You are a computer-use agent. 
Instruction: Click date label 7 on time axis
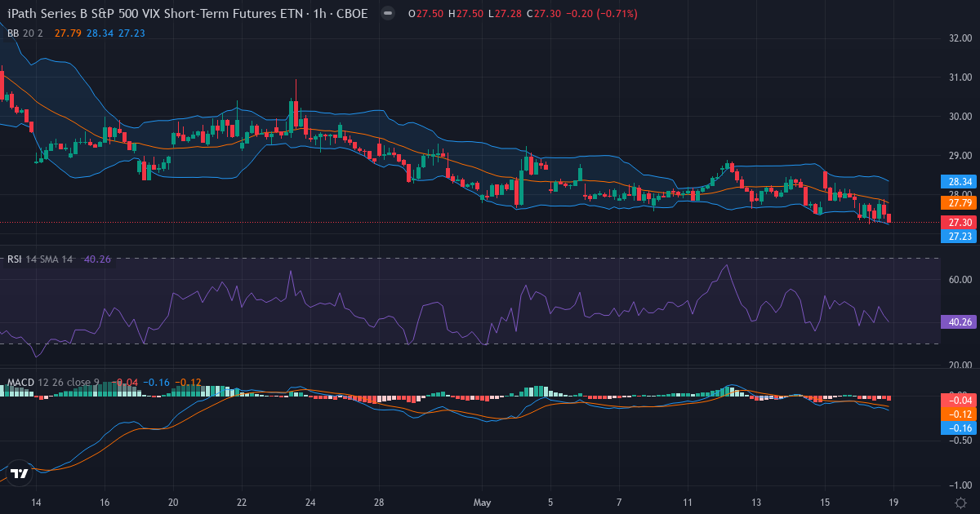pyautogui.click(x=619, y=502)
